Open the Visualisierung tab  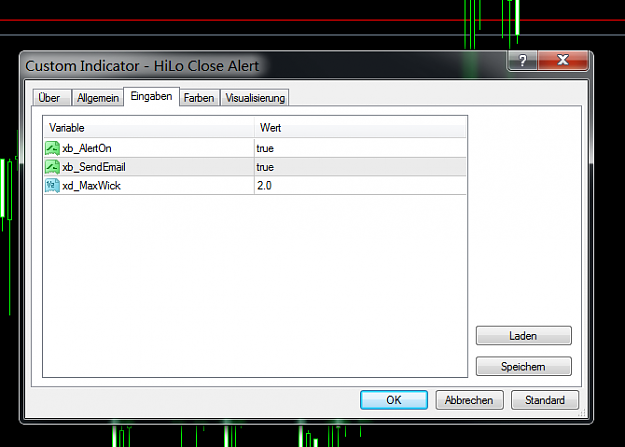255,98
